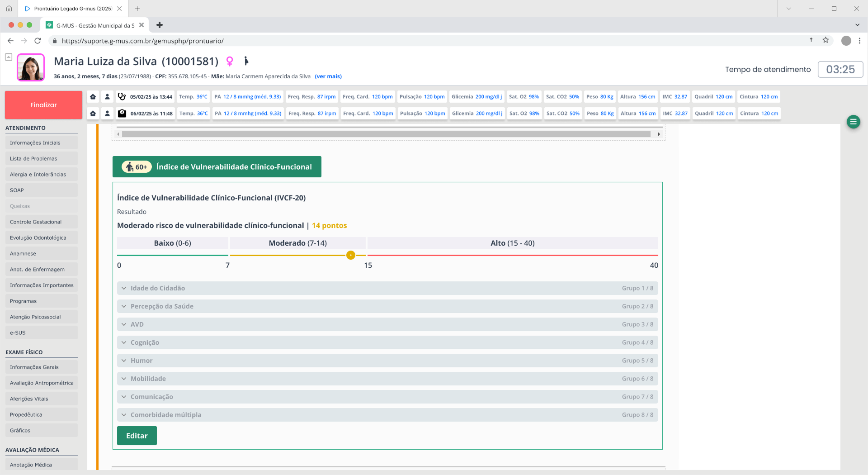This screenshot has width=868, height=475.
Task: Reload the page
Action: pyautogui.click(x=38, y=41)
